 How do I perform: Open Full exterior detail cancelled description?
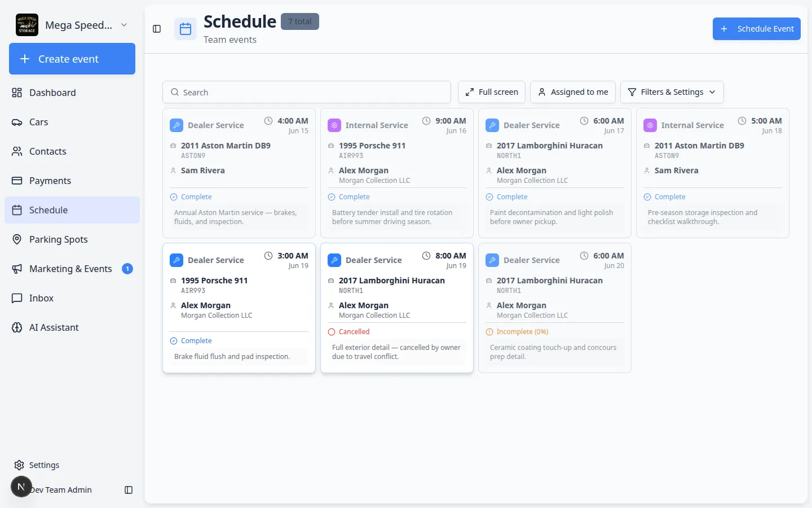click(x=396, y=352)
